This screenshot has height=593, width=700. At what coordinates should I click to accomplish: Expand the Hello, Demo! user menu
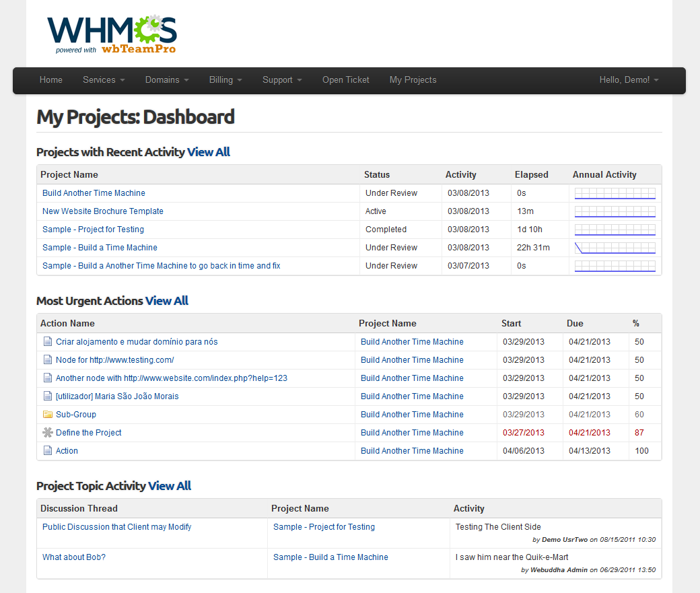click(629, 80)
